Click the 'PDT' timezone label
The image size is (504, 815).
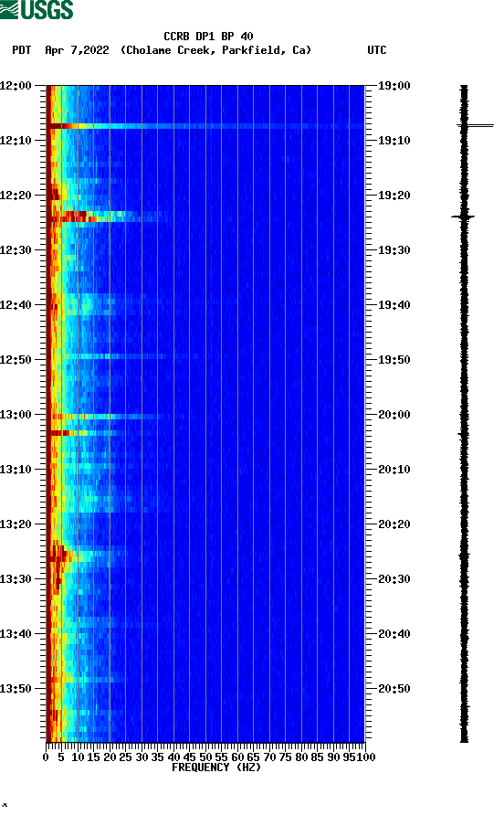[22, 50]
